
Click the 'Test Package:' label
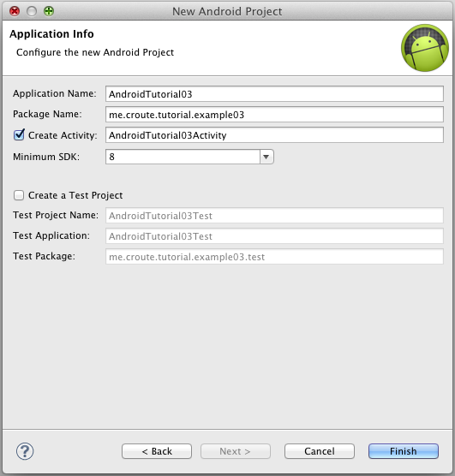pos(44,256)
